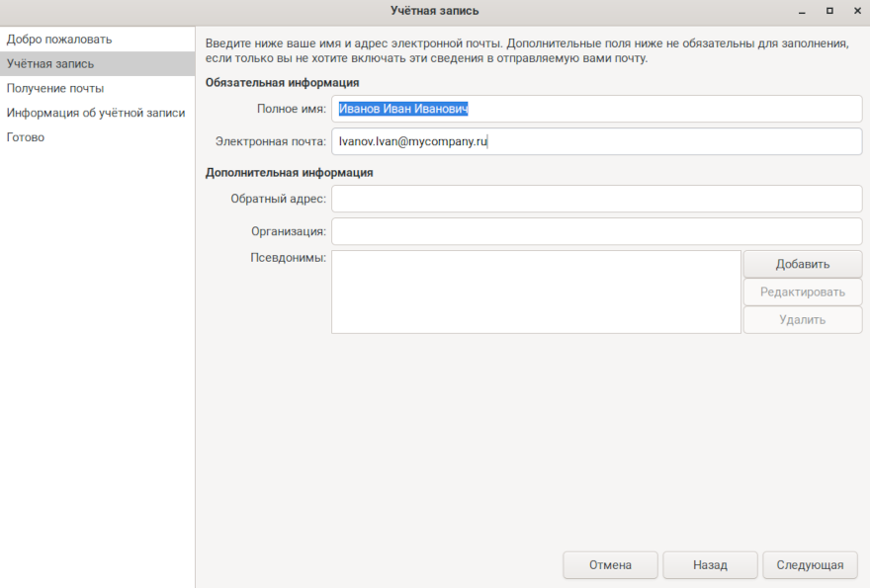Focus the 'Электронная почта' input field

[x=596, y=142]
